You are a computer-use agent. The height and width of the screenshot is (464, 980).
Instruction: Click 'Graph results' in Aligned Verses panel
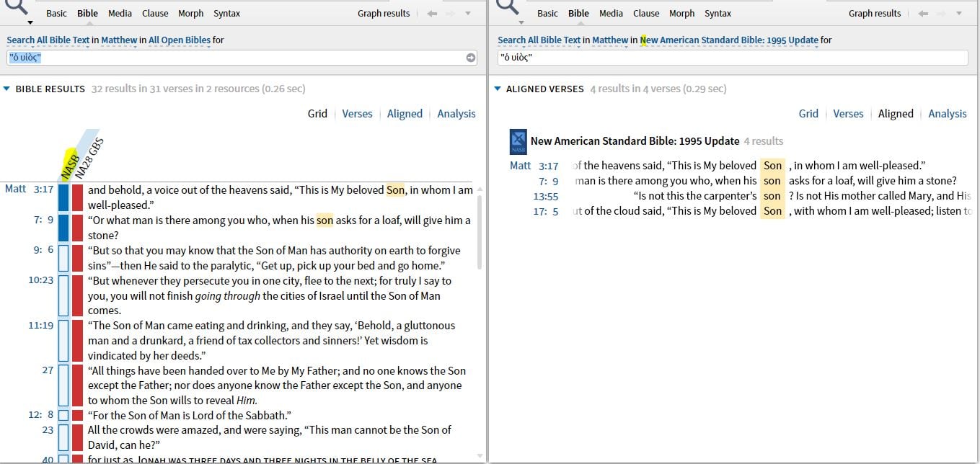pyautogui.click(x=875, y=14)
